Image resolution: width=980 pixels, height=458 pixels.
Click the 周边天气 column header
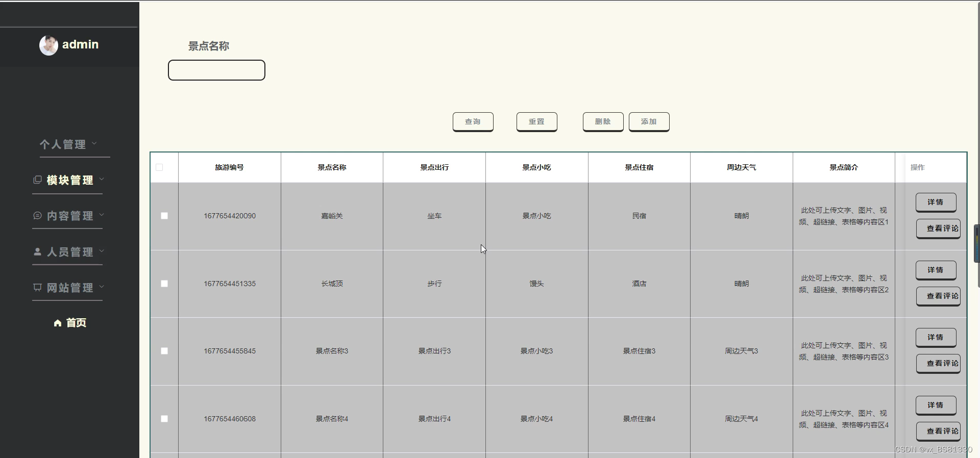point(742,167)
